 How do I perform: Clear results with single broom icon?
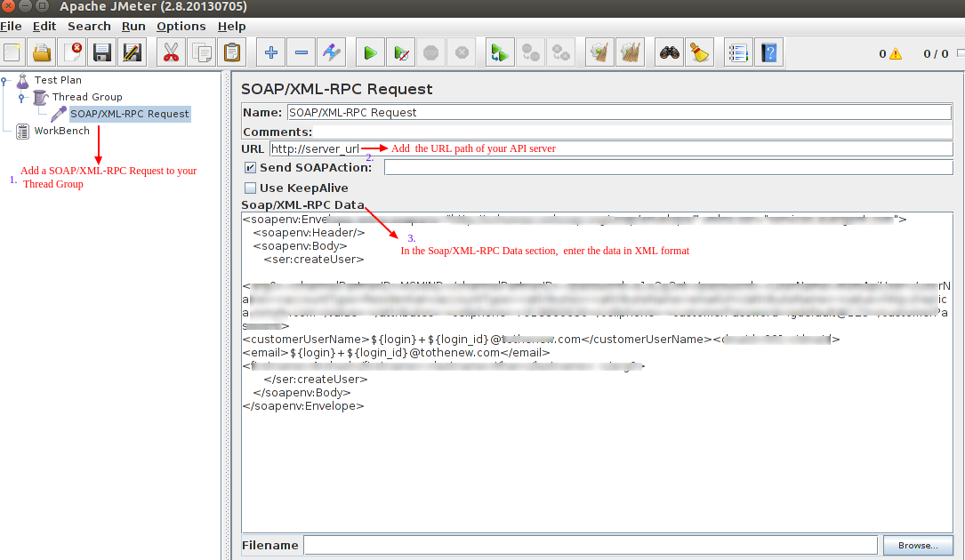(x=599, y=53)
